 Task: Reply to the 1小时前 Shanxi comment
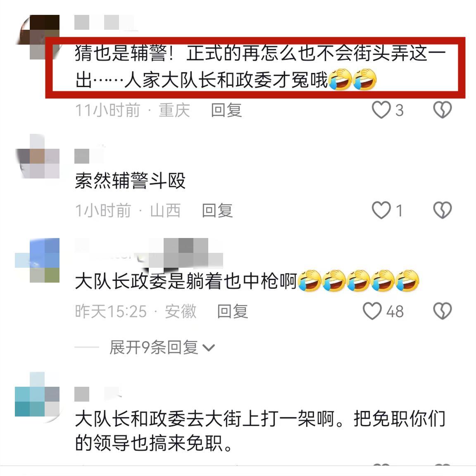[x=217, y=210]
